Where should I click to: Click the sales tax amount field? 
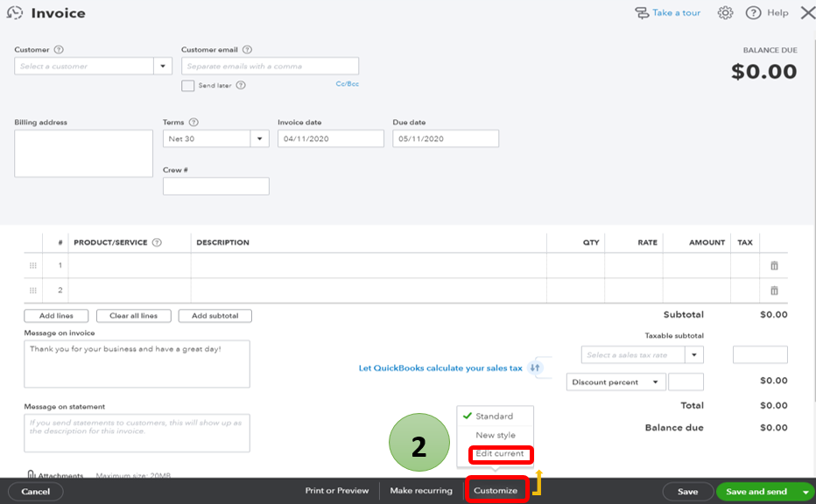760,354
